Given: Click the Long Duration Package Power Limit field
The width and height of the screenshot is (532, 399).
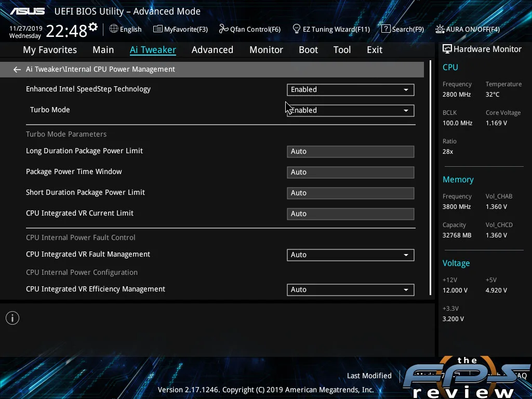Looking at the screenshot, I should point(351,152).
